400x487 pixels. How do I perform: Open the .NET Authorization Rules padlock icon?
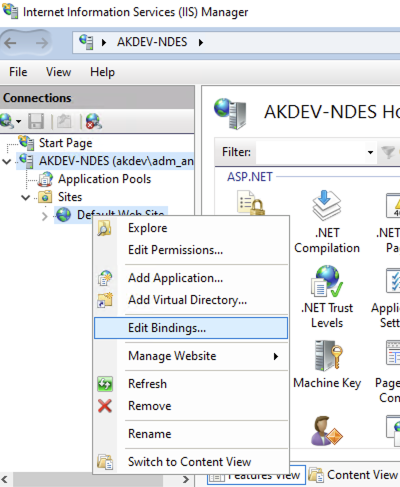click(x=251, y=203)
